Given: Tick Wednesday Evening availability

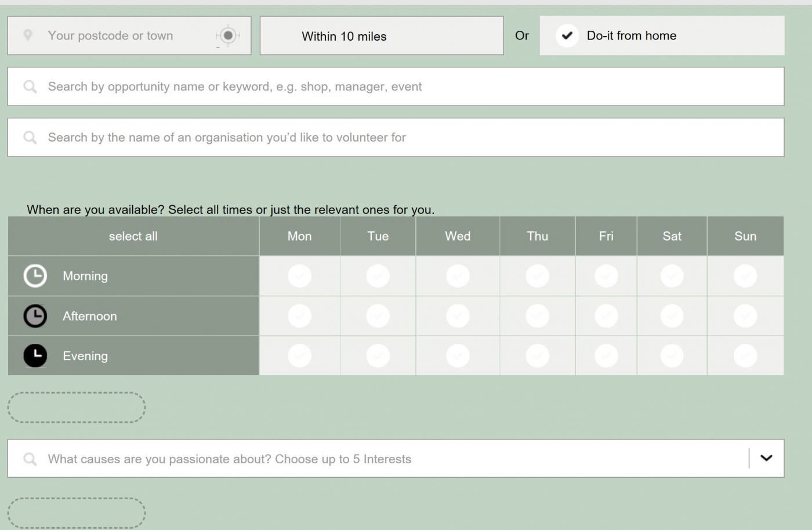Looking at the screenshot, I should click(x=458, y=355).
